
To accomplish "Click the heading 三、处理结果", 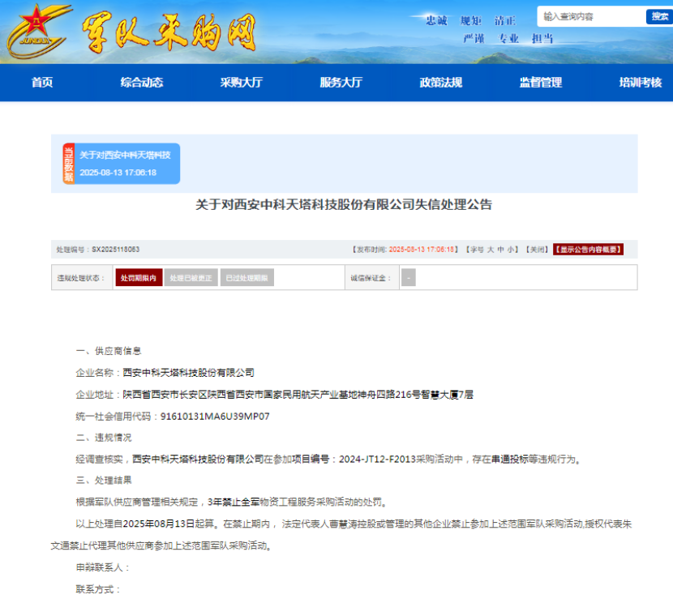I will (104, 480).
